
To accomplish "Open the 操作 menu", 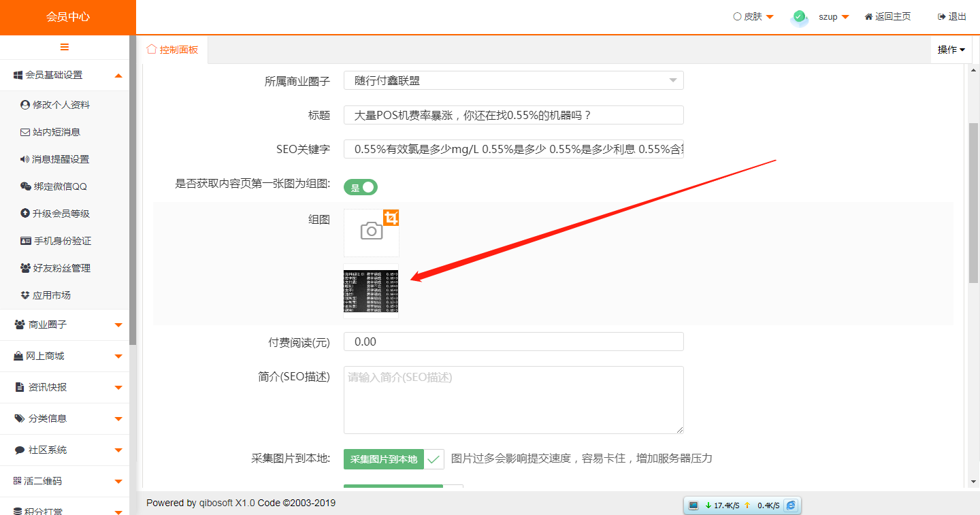I will [x=951, y=50].
